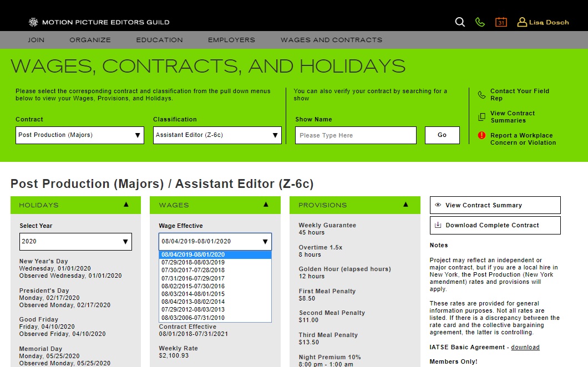Select wage period 07/29/2018-08/03/2019

point(215,262)
